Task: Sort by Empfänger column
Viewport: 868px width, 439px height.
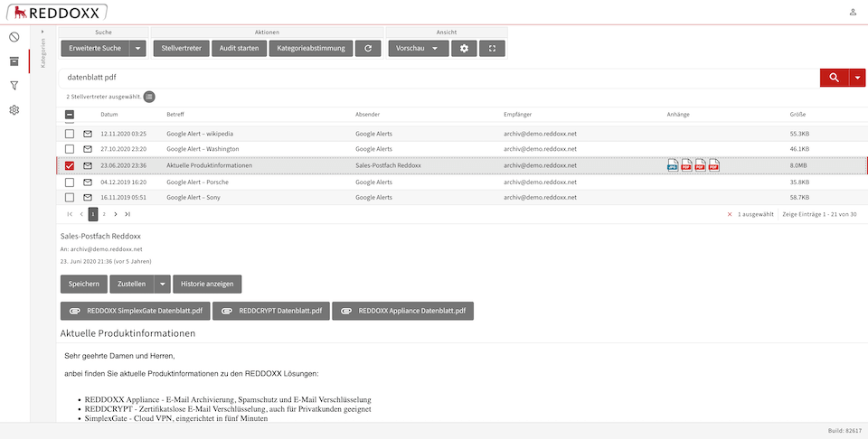Action: 517,115
